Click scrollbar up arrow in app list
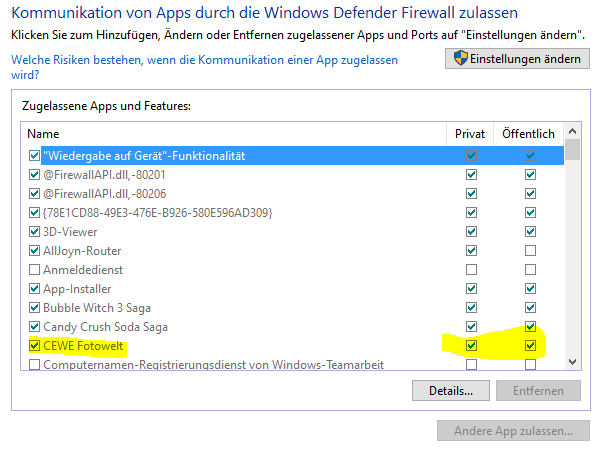The height and width of the screenshot is (468, 610). point(572,131)
